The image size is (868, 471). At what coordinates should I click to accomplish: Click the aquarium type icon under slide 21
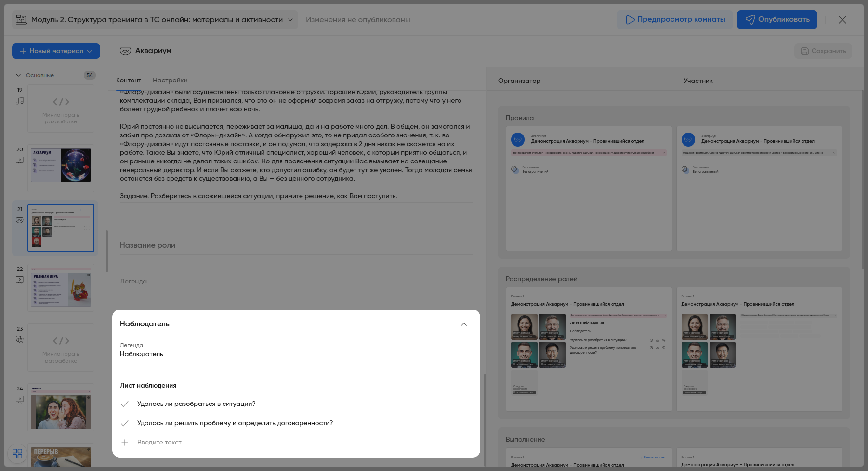point(20,220)
